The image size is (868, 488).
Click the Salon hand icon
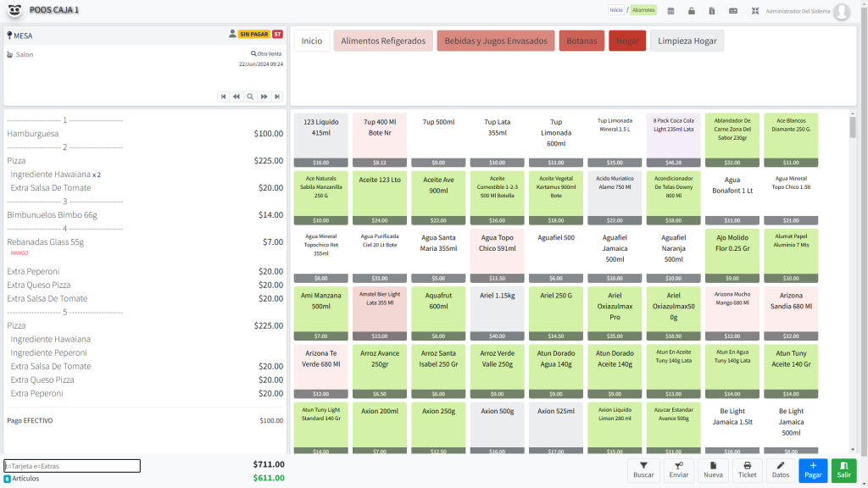10,54
